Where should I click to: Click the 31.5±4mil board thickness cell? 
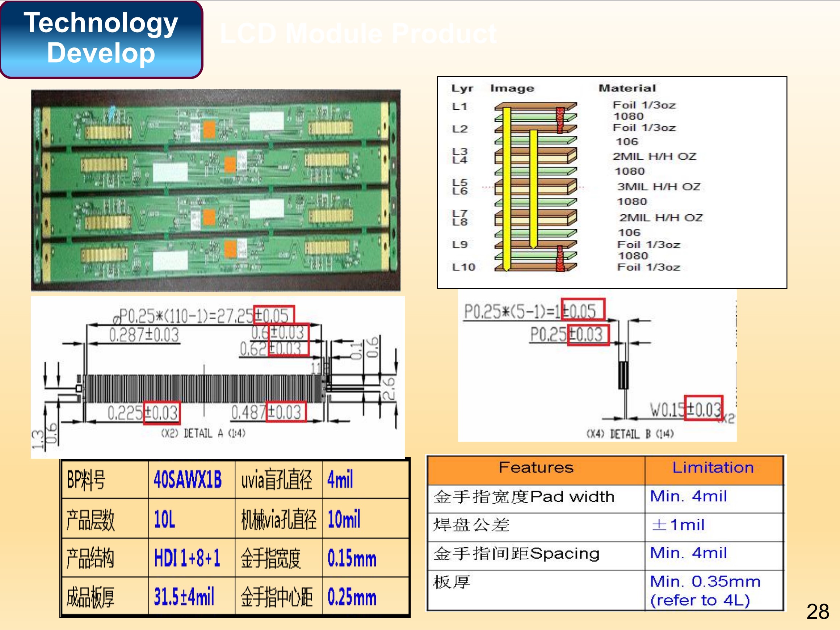tap(184, 597)
